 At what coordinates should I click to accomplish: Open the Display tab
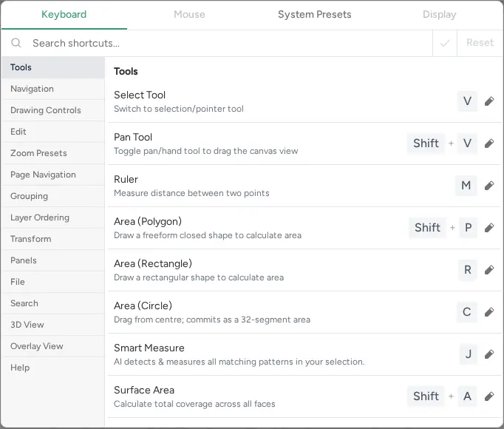click(440, 15)
